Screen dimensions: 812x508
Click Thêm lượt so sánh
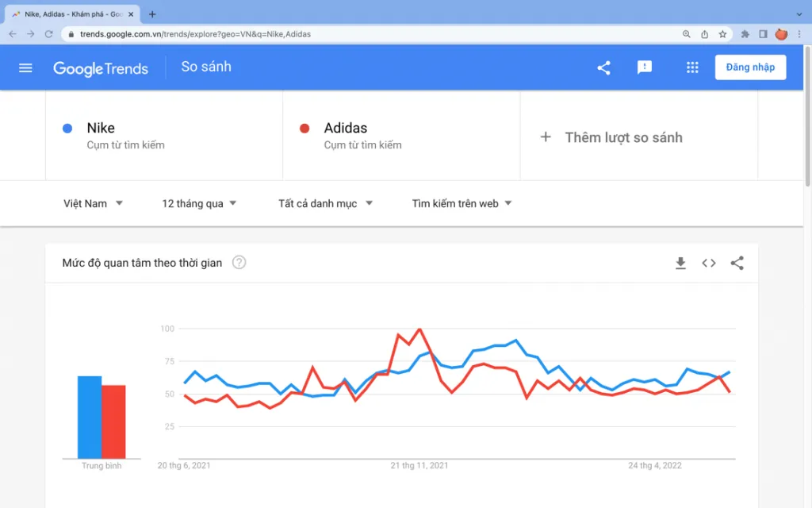click(611, 137)
